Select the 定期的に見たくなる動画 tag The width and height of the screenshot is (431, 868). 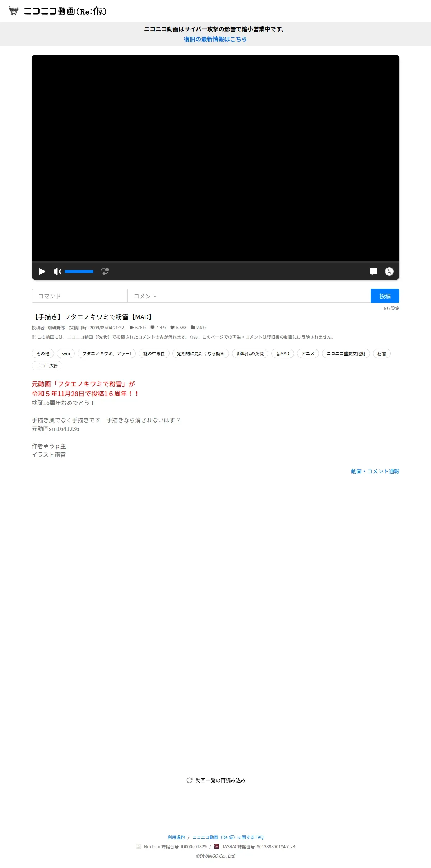pyautogui.click(x=201, y=353)
